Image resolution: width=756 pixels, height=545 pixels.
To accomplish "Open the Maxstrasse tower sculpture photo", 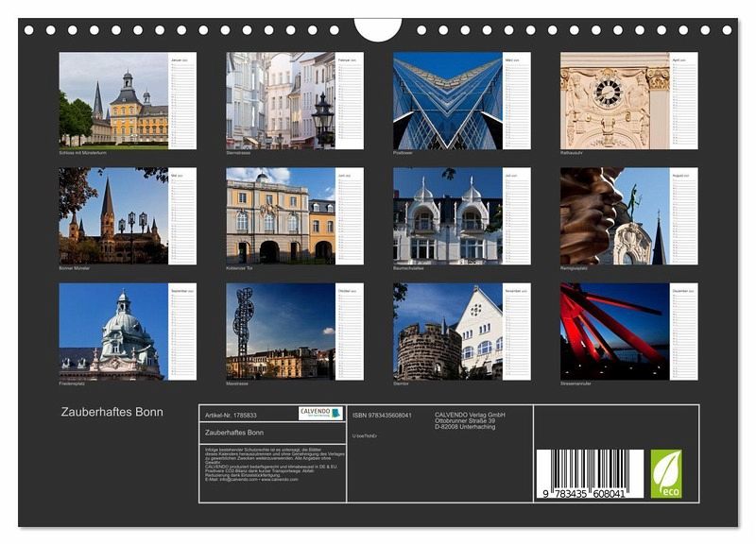I will (x=281, y=331).
